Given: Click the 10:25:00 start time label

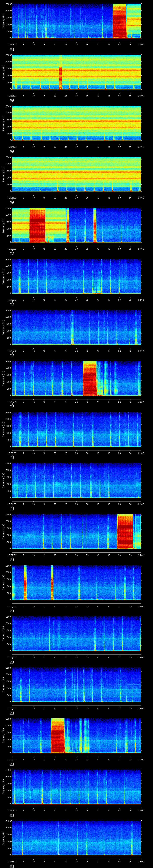Looking at the screenshot, I should 12,198.
